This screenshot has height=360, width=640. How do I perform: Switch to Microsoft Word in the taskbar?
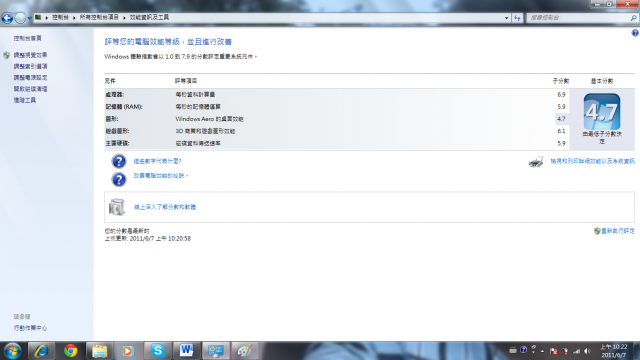point(187,351)
